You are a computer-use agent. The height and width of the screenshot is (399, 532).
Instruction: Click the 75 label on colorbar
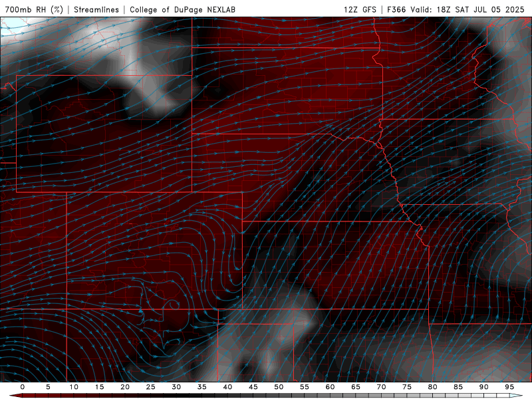click(407, 387)
